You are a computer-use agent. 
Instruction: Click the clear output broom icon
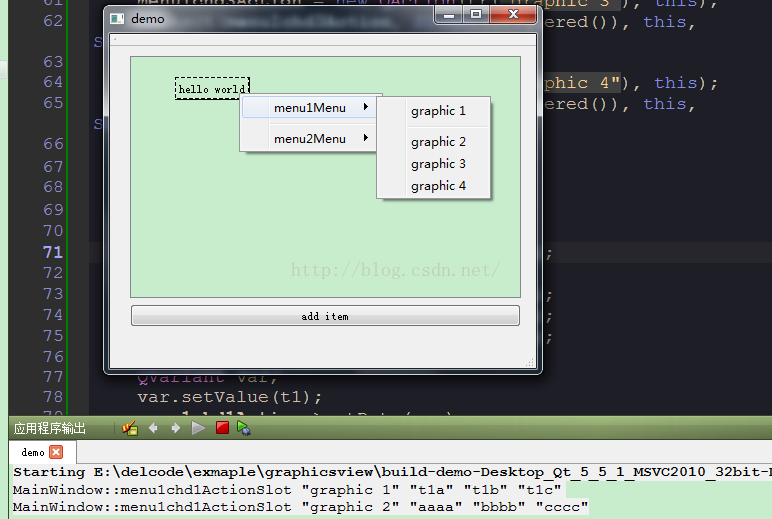pos(130,428)
